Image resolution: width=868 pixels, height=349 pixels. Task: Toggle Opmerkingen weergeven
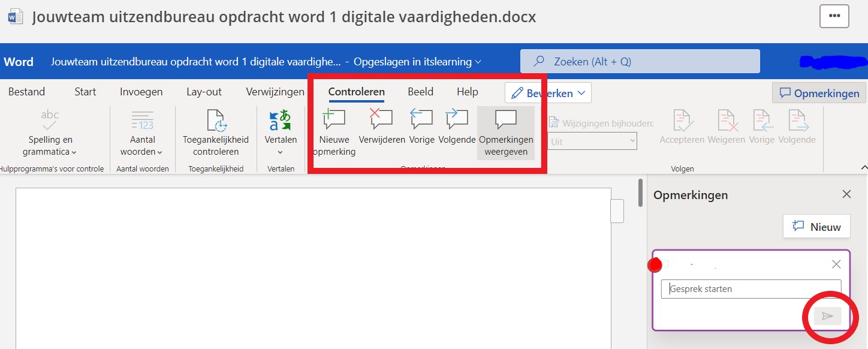pyautogui.click(x=506, y=133)
